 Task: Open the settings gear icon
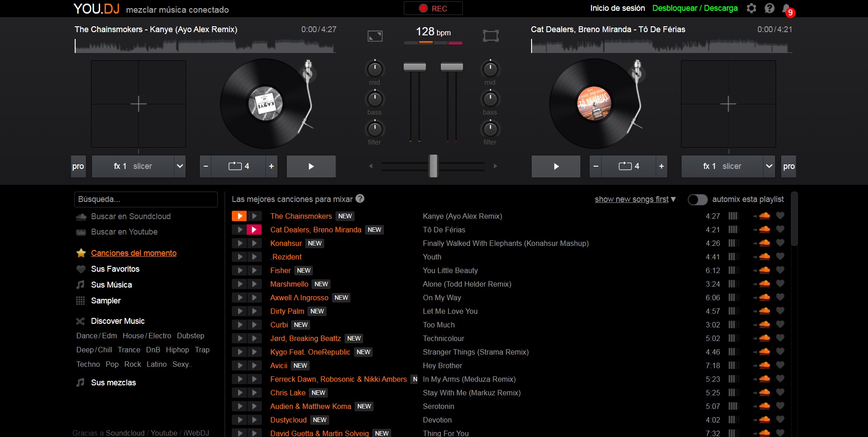tap(751, 8)
